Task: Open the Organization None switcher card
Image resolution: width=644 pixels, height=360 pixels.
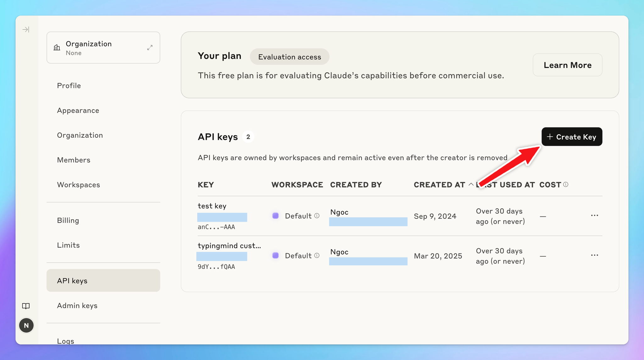Action: click(101, 48)
